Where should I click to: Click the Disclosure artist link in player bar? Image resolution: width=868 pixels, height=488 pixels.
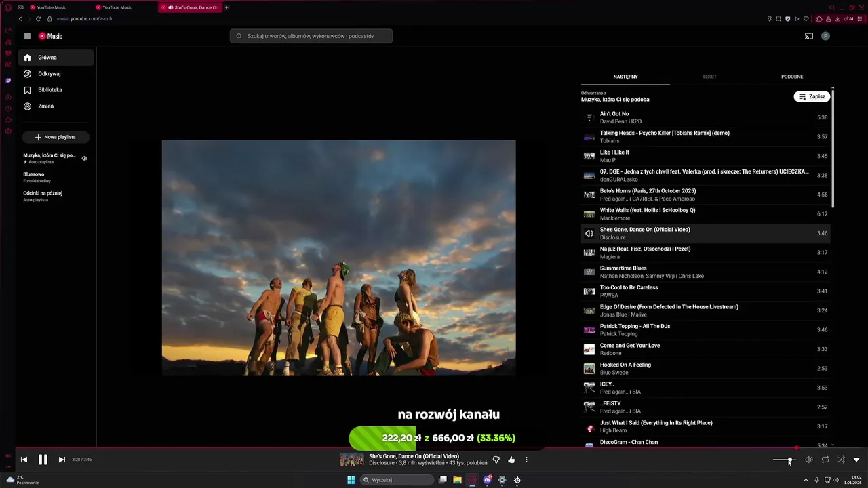(382, 463)
